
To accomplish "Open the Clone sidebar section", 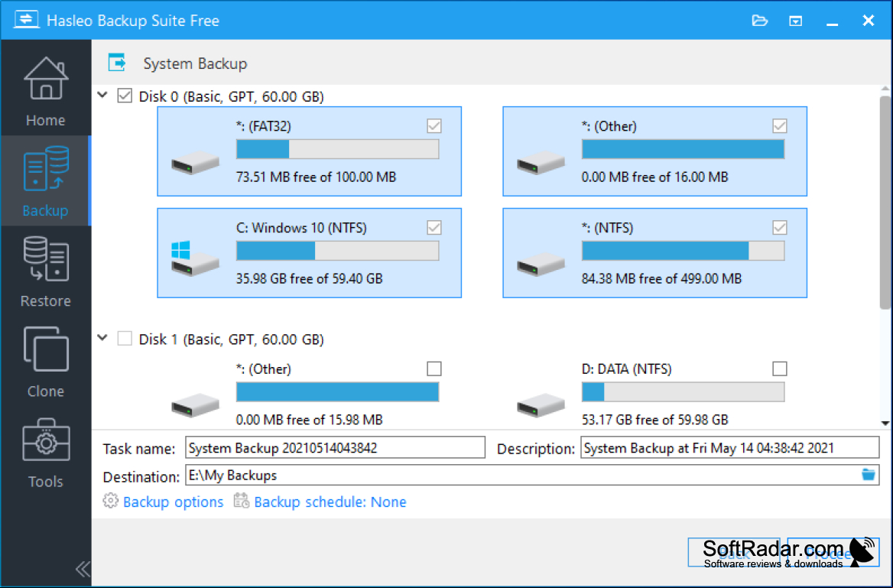I will pyautogui.click(x=46, y=361).
